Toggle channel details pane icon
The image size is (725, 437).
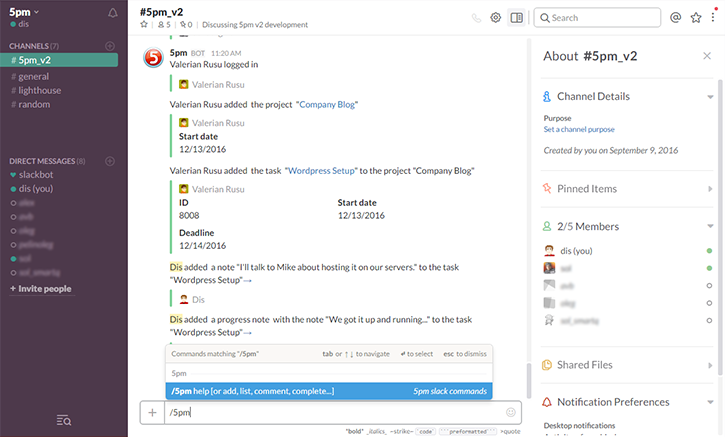click(516, 18)
